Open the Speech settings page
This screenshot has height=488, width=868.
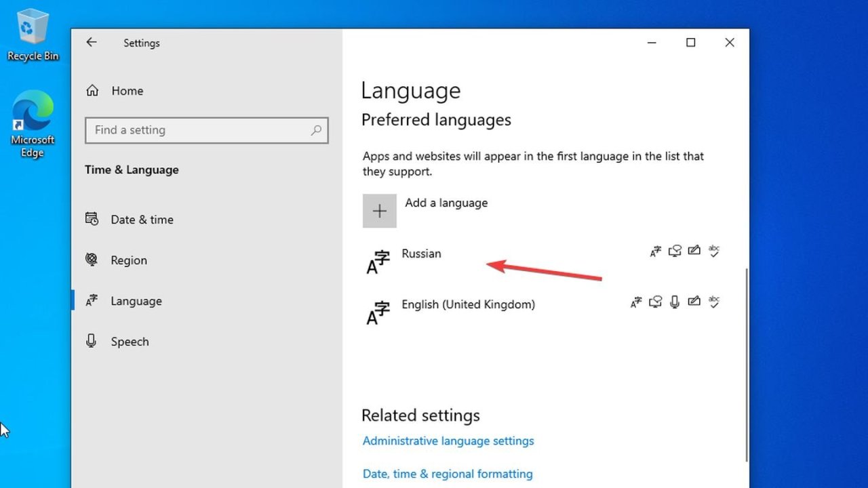click(130, 341)
